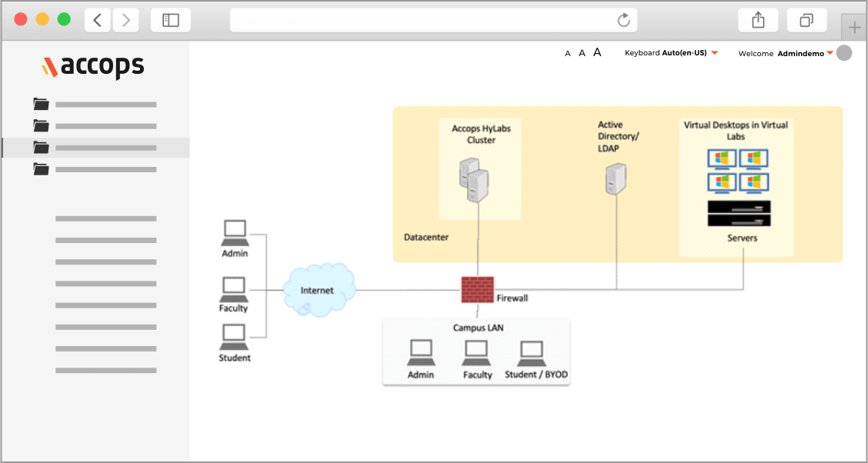Screen dimensions: 868x463
Task: Toggle the browser sidebar button
Action: [171, 21]
